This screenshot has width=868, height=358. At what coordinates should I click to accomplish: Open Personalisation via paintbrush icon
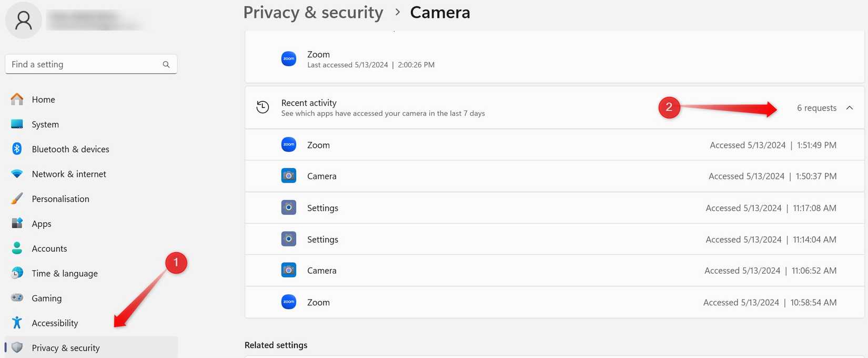[17, 198]
